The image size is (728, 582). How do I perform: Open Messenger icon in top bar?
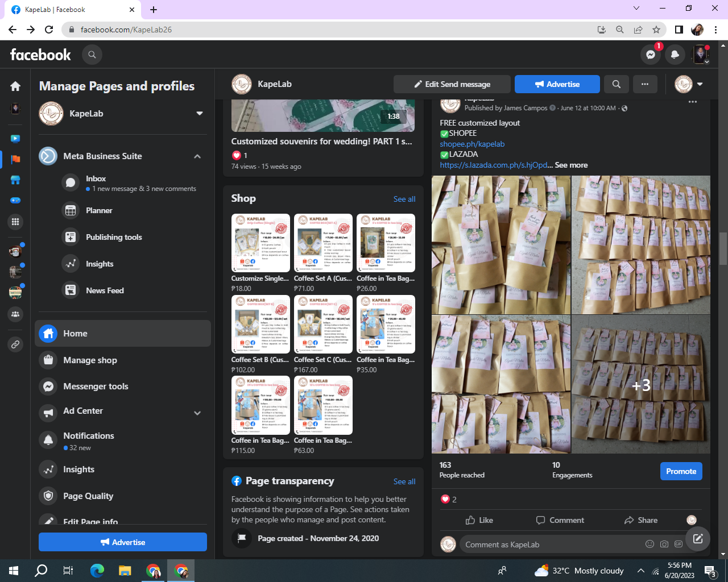(651, 55)
